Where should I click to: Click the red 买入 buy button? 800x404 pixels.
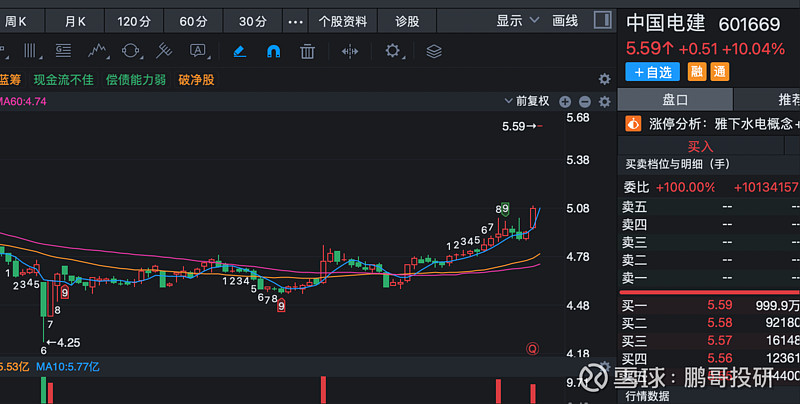click(700, 146)
